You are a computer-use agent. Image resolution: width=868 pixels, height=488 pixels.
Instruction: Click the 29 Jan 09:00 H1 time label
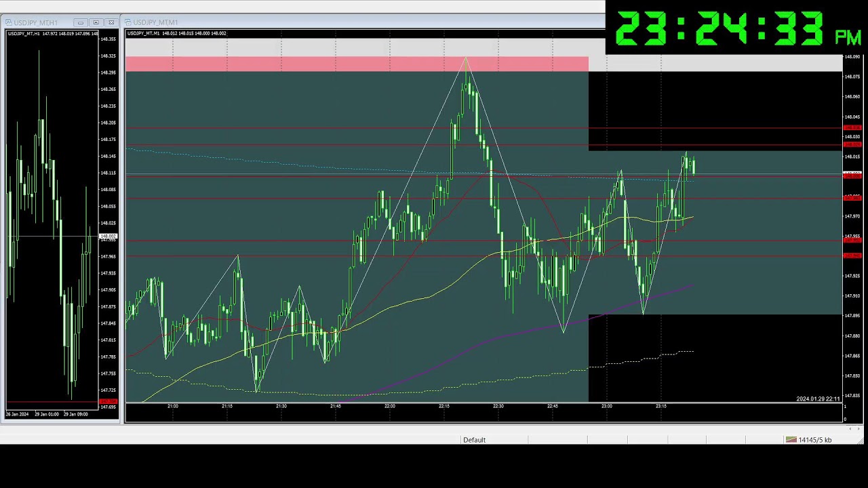(74, 413)
